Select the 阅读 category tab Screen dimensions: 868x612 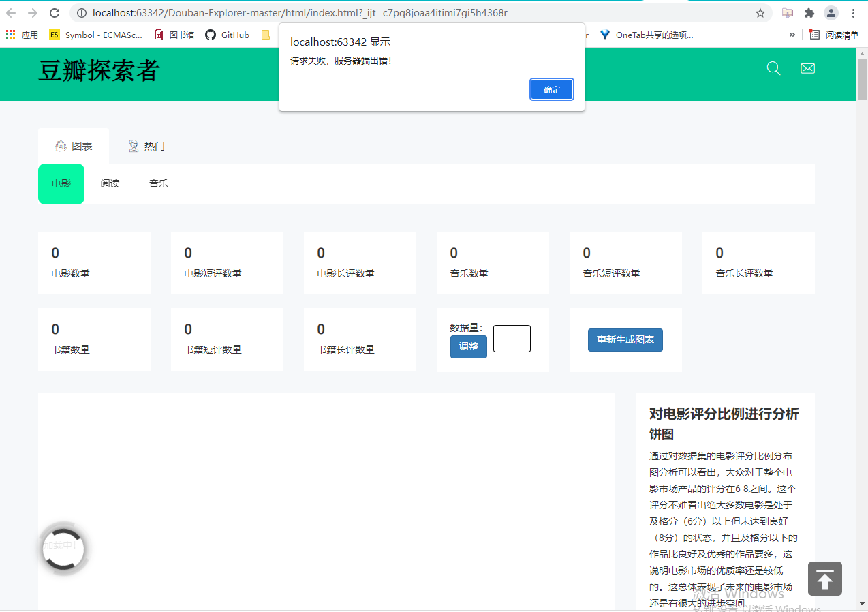(x=110, y=183)
